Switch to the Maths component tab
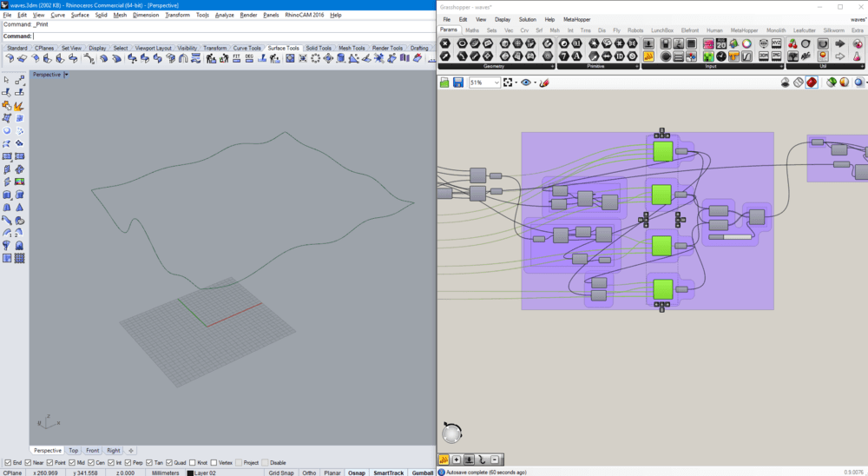This screenshot has height=476, width=868. [472, 30]
